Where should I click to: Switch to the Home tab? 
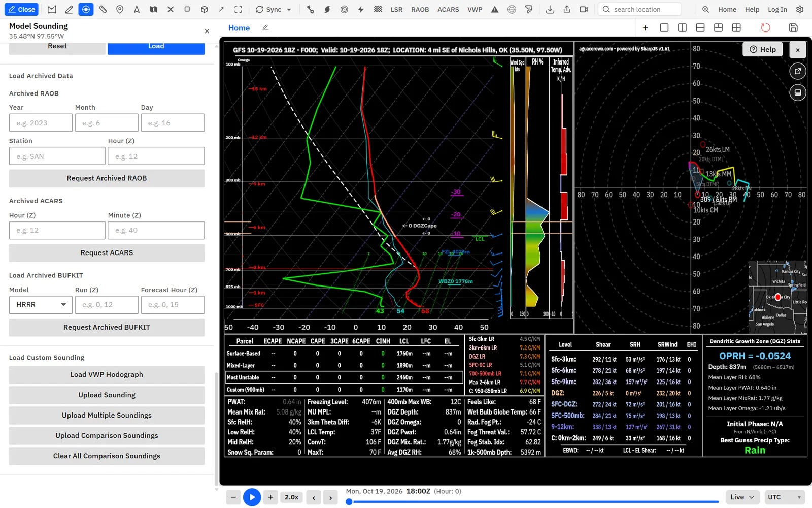click(x=239, y=28)
